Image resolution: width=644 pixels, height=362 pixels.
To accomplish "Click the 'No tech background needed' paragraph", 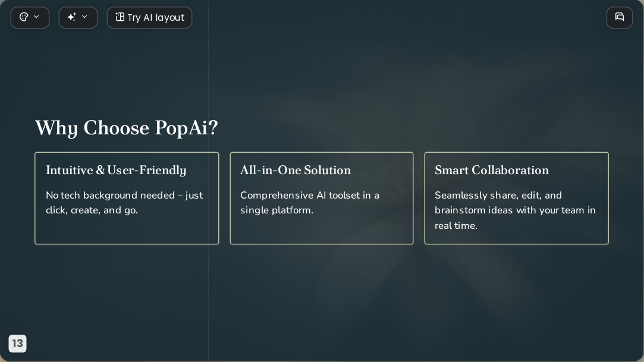I will pyautogui.click(x=124, y=203).
